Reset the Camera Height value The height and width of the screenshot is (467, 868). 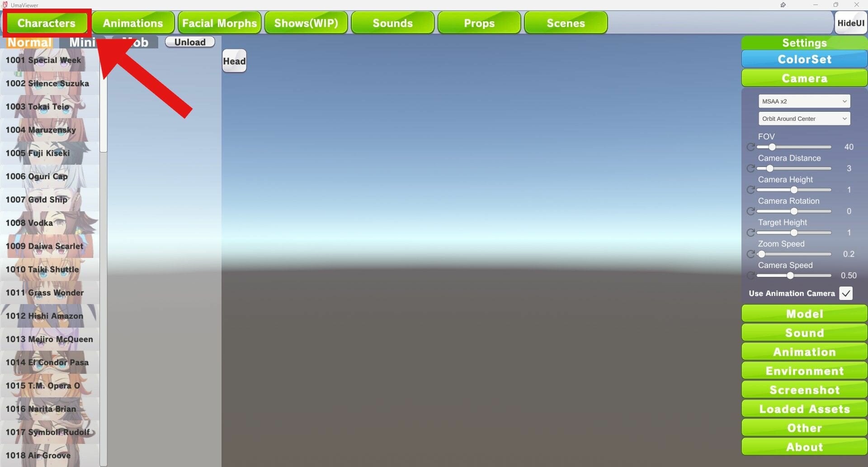click(750, 190)
